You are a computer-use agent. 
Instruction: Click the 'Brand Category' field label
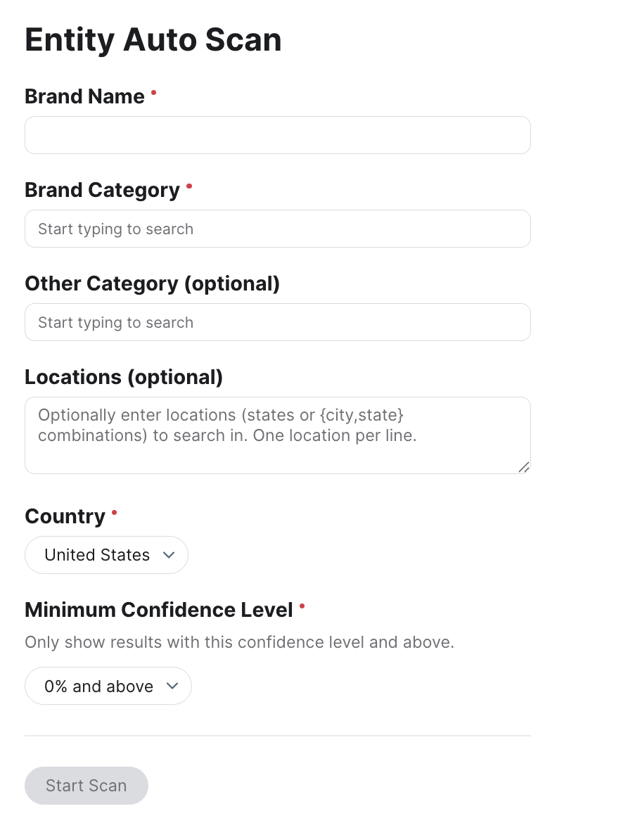tap(102, 190)
